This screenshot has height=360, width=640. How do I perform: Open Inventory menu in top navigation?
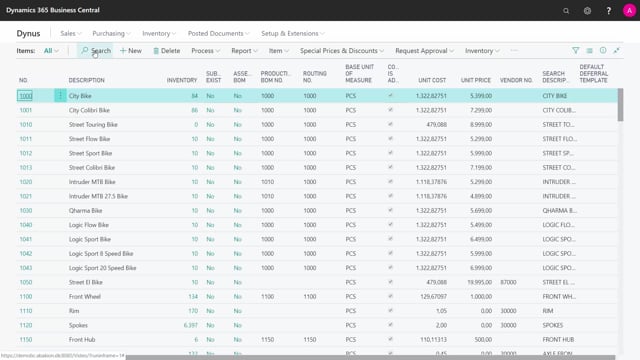pyautogui.click(x=159, y=33)
